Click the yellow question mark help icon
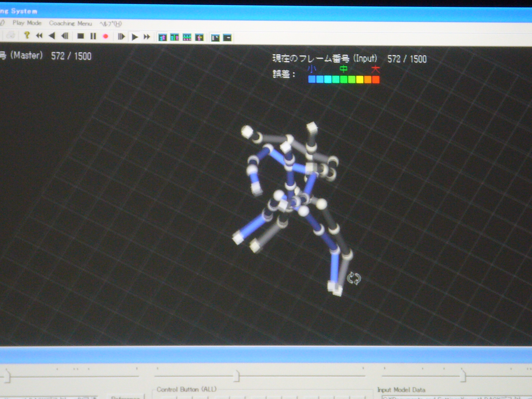The image size is (532, 399). (x=27, y=35)
